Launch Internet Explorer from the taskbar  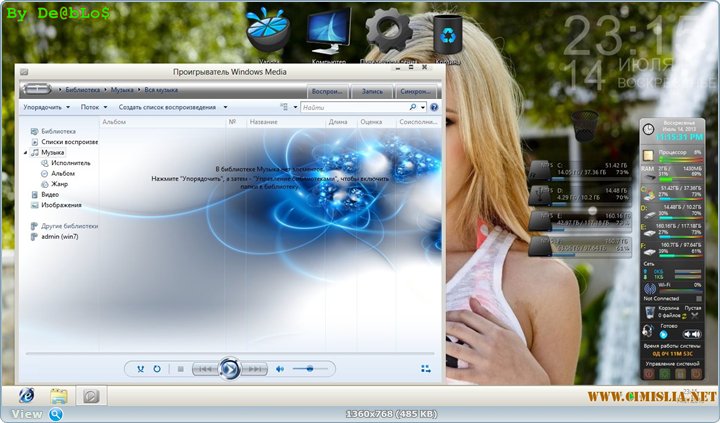pos(23,396)
